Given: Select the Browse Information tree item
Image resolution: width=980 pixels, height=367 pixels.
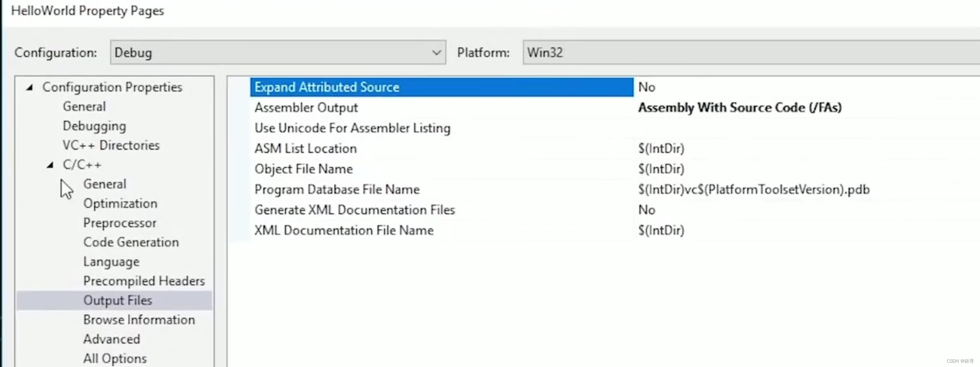Looking at the screenshot, I should 139,320.
